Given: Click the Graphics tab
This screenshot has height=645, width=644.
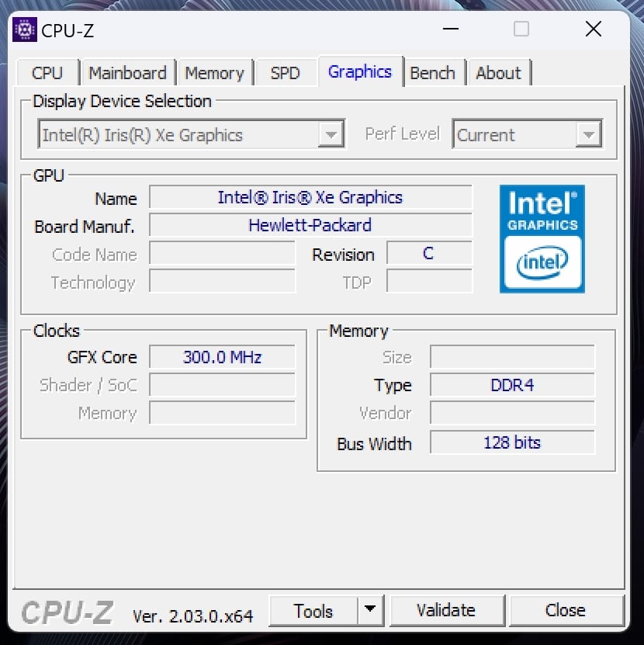Looking at the screenshot, I should tap(359, 72).
